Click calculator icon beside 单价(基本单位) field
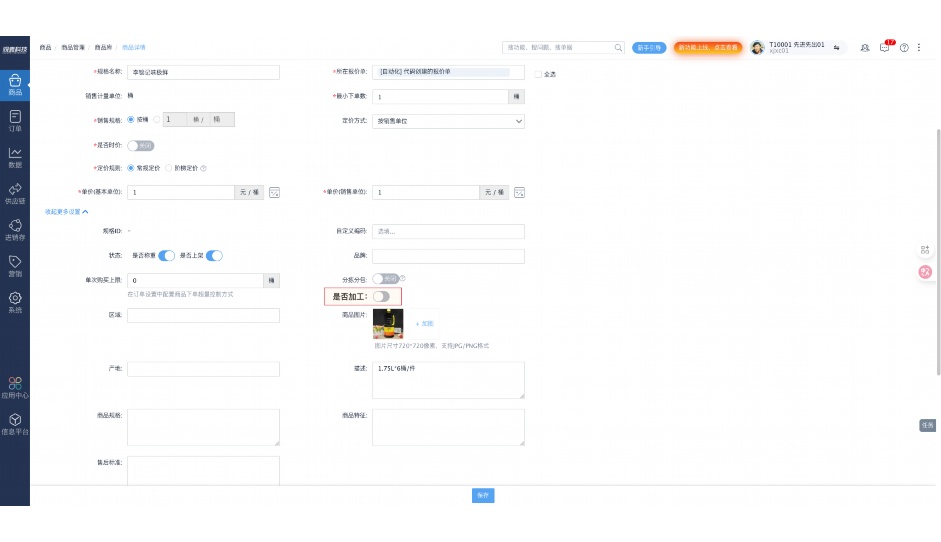Image resolution: width=941 pixels, height=542 pixels. pos(274,192)
